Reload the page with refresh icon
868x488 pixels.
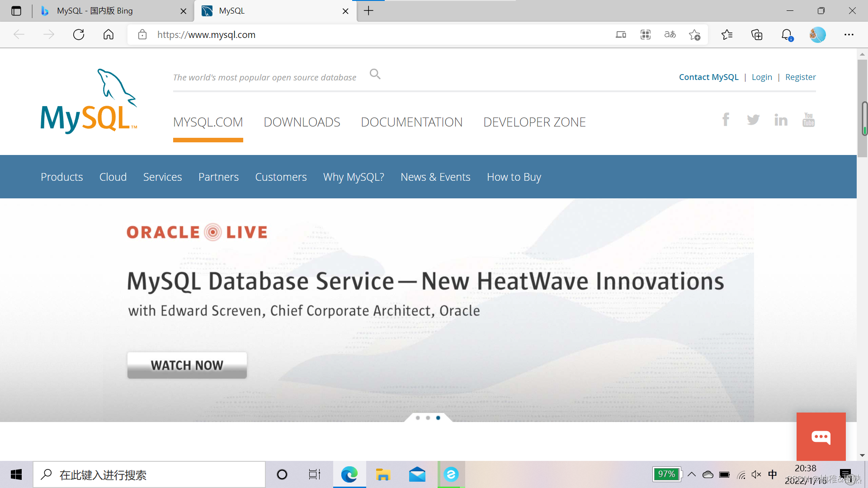click(x=79, y=35)
